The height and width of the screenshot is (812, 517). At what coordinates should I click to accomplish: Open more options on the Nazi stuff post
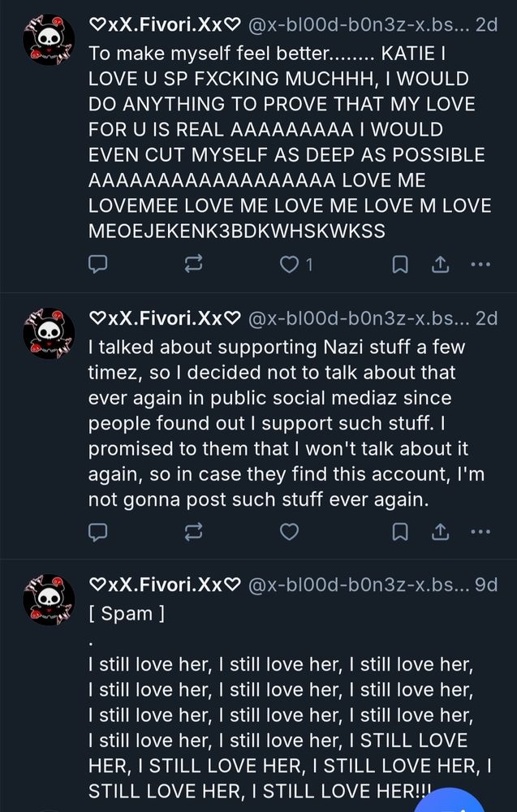(480, 532)
